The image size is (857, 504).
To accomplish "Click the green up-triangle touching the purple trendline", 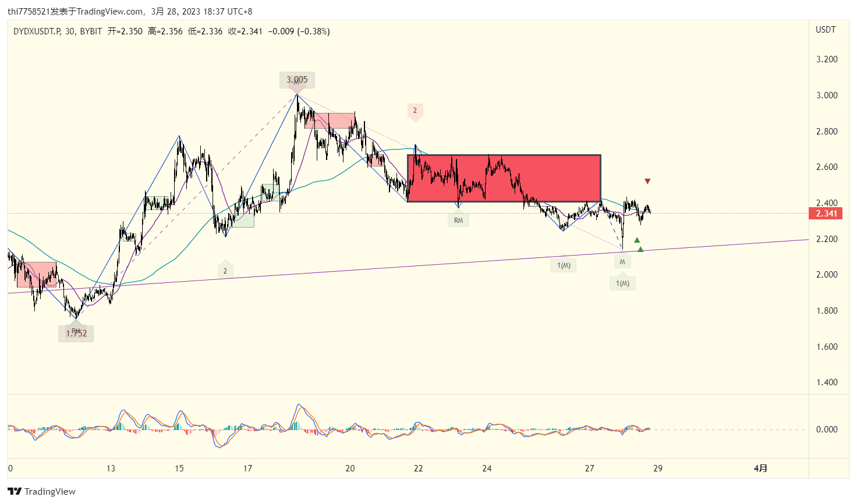I will tap(640, 250).
